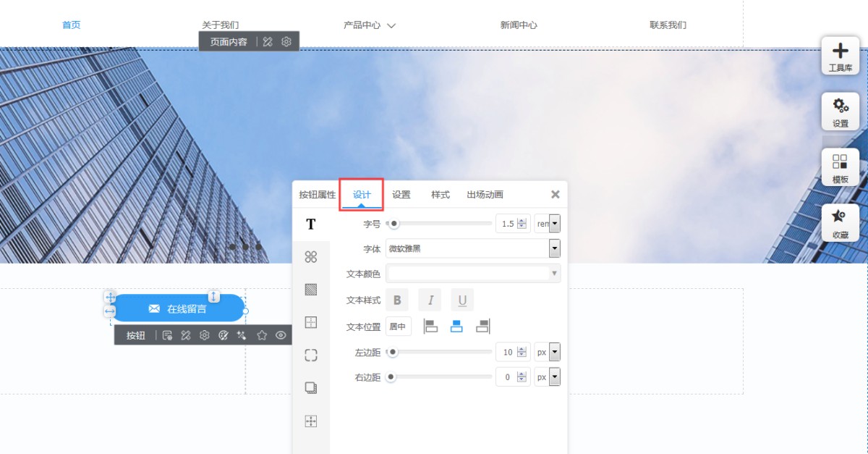Open the 工具库 tool library panel
Image resolution: width=868 pixels, height=454 pixels.
coord(840,56)
